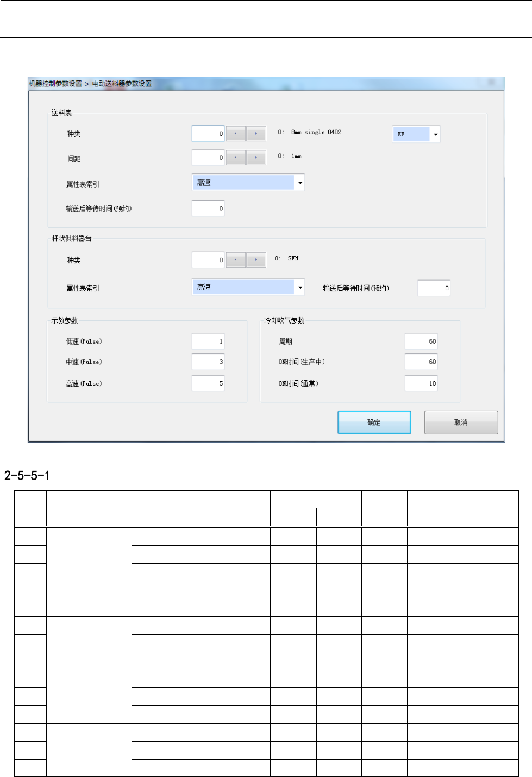532x777 pixels.
Task: Focus the ON时间(通常) input field
Action: (421, 383)
